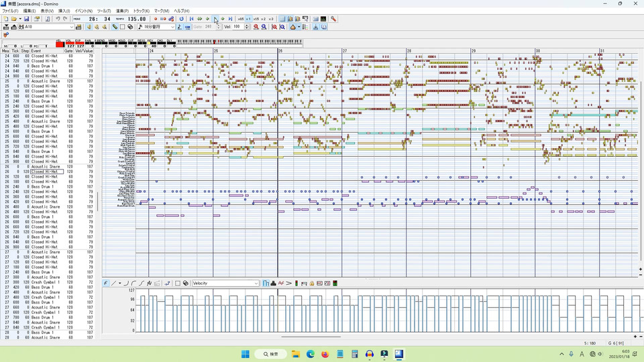This screenshot has width=644, height=362.
Task: Click the piano roll horizontal scrollbar thumb
Action: (x=311, y=337)
